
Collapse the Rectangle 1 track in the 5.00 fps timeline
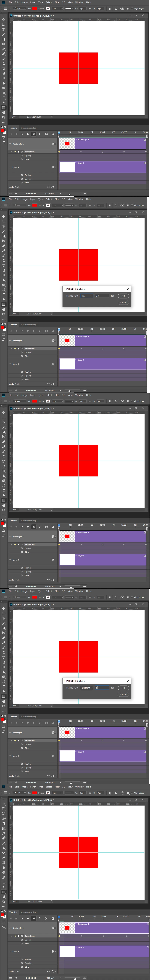[x=10, y=928]
